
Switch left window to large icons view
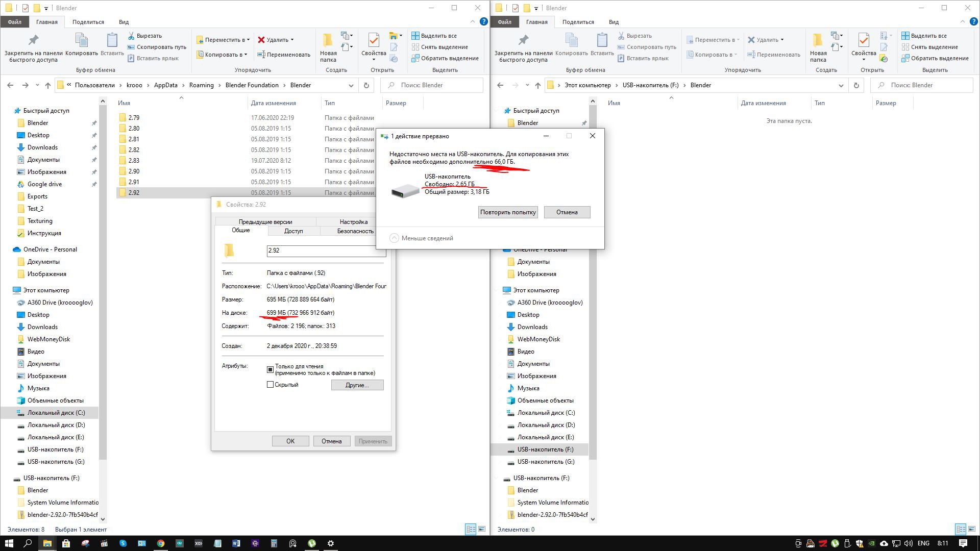click(481, 529)
